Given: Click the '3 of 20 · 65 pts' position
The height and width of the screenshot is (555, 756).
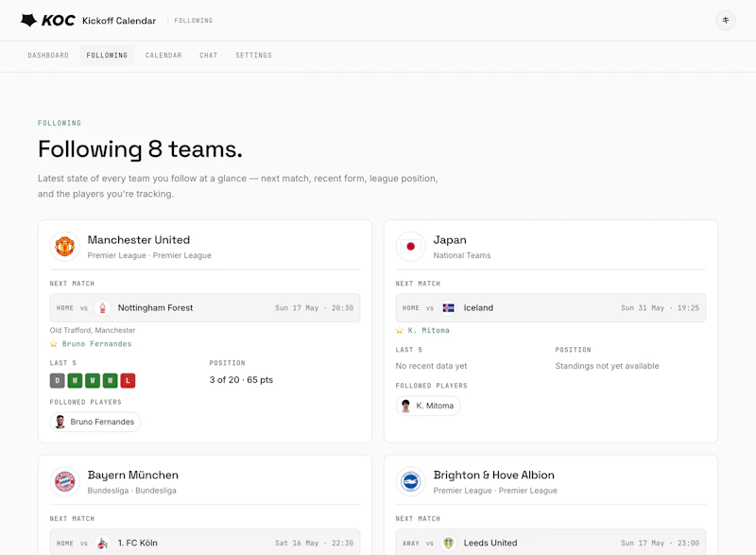Looking at the screenshot, I should pyautogui.click(x=241, y=380).
